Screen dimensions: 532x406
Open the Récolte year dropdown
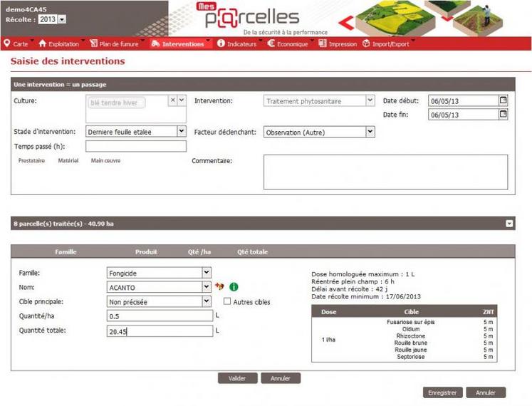point(62,20)
